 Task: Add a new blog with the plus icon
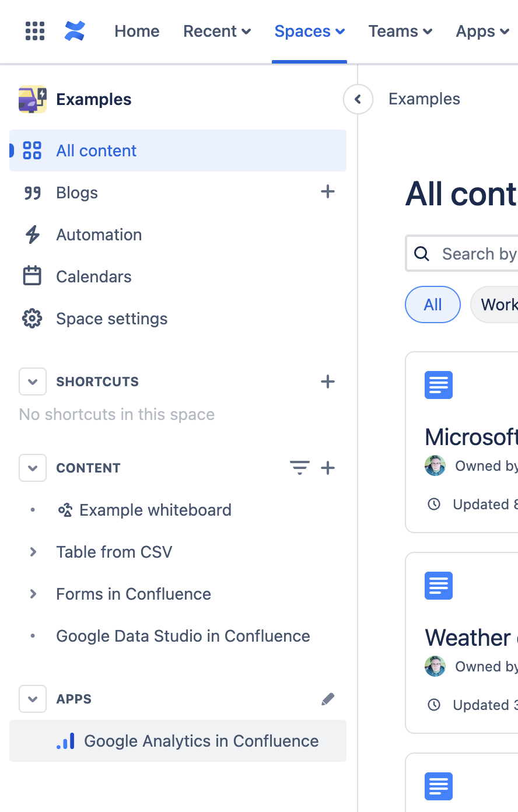pos(328,191)
